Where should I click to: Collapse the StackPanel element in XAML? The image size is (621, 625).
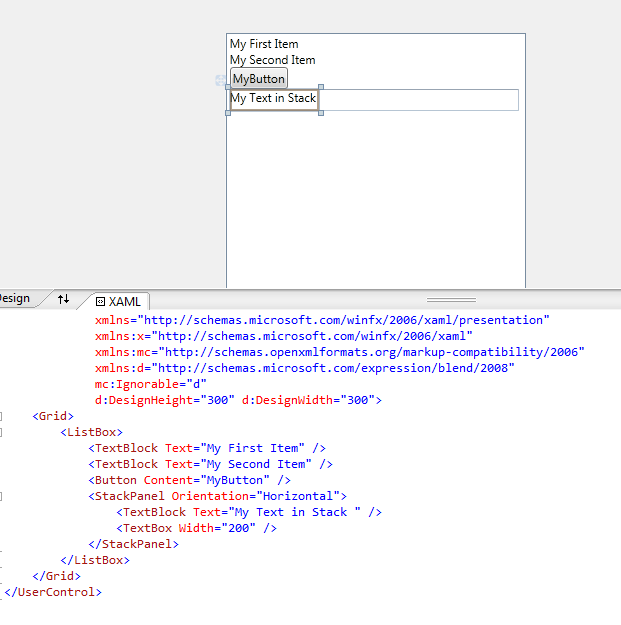[1, 496]
